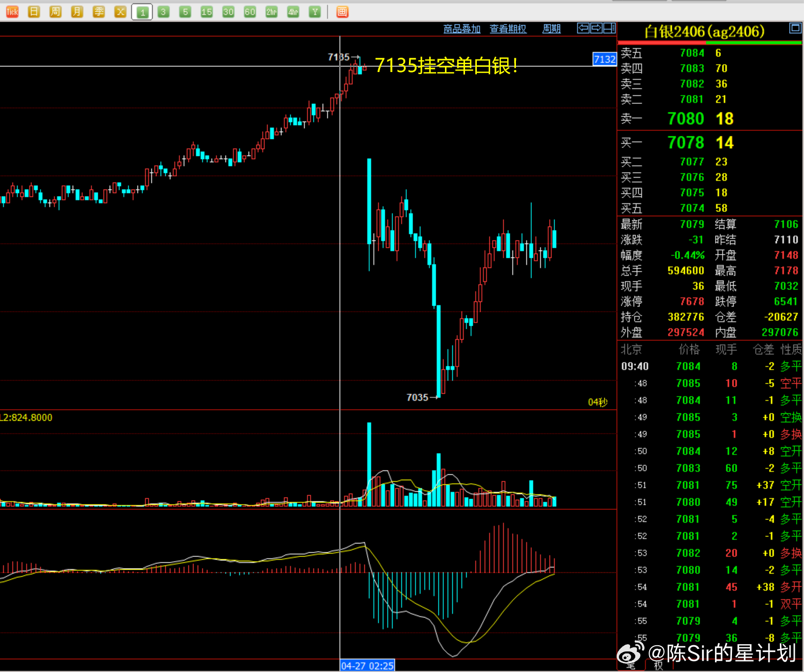
Task: Choose the 3-minute chart period
Action: tap(164, 12)
